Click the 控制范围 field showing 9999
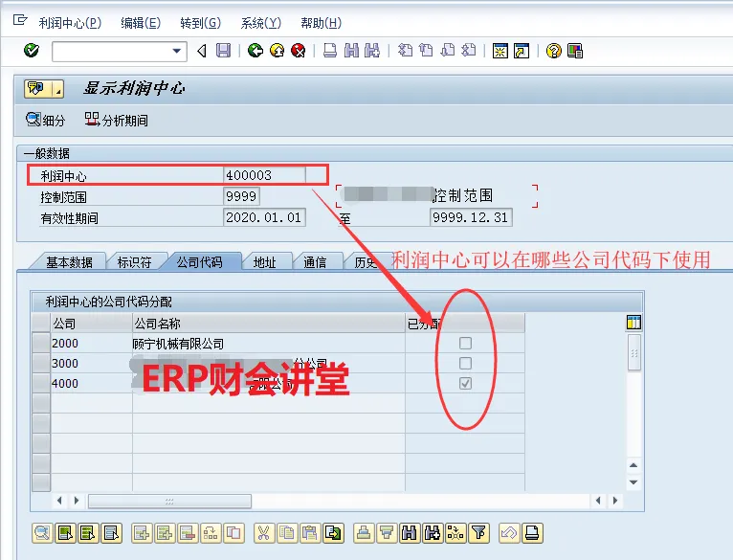 [241, 196]
